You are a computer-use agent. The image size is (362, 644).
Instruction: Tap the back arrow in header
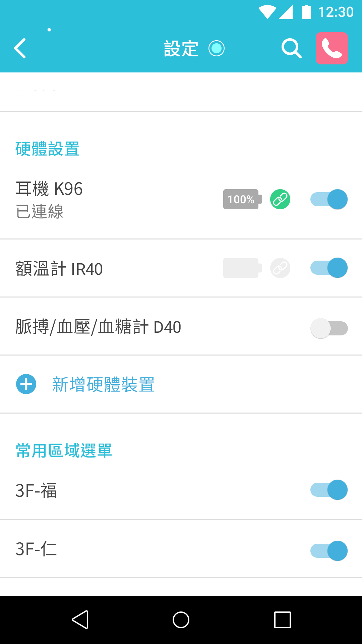tap(20, 48)
